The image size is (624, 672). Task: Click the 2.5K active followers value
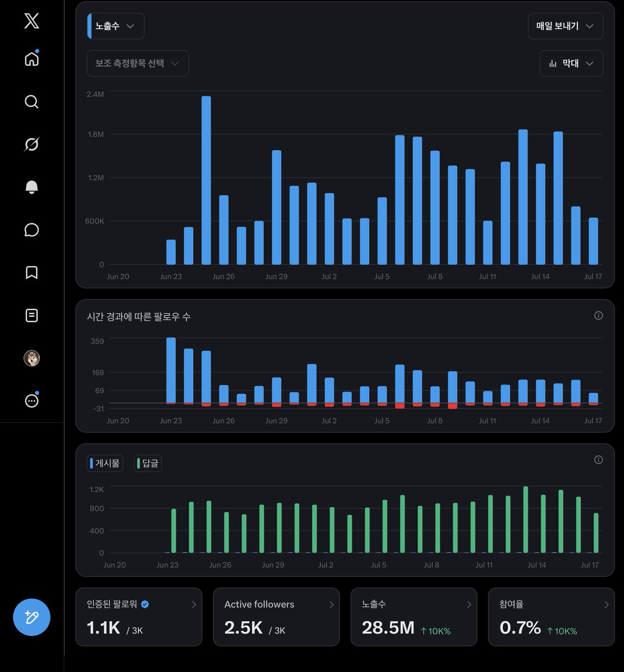coord(244,628)
